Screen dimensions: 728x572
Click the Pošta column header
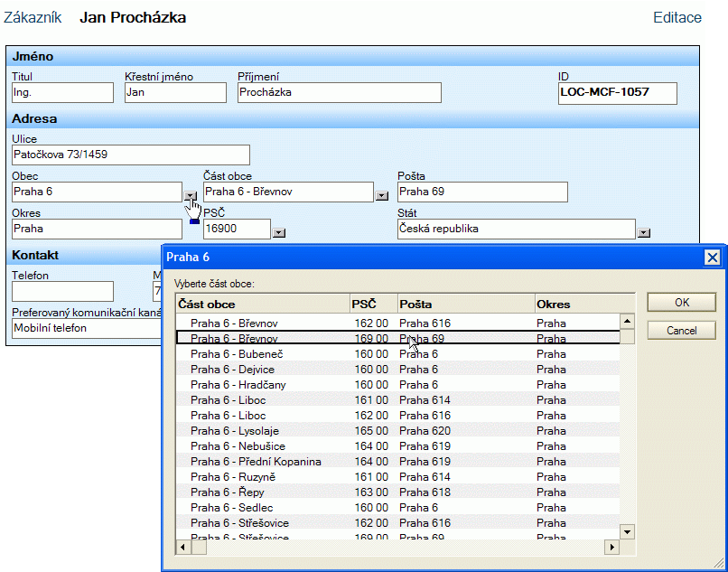[465, 304]
